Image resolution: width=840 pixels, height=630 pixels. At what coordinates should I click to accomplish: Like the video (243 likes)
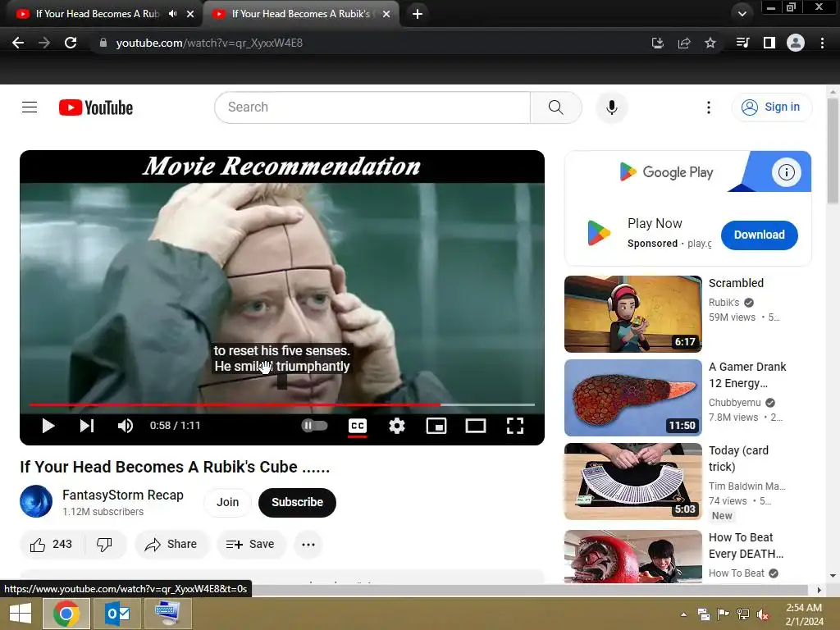click(52, 545)
